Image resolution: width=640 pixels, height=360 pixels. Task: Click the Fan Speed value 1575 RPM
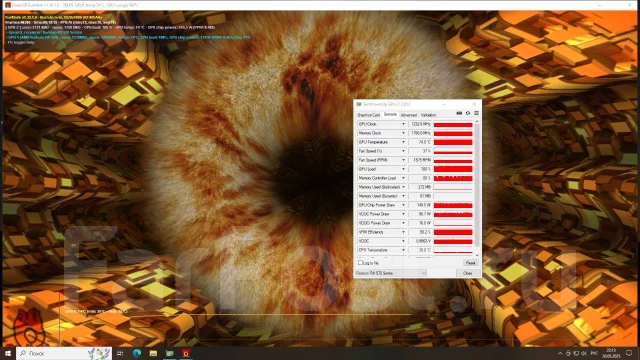(x=420, y=160)
